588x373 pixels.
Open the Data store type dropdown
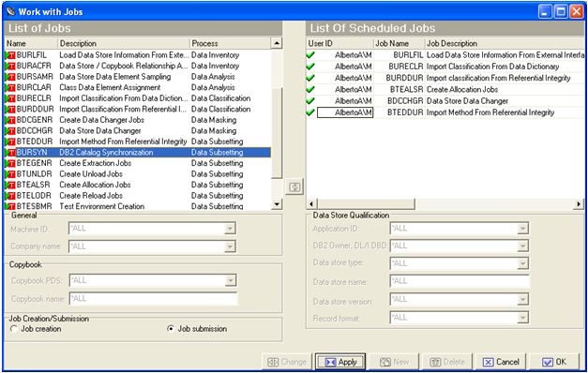[x=522, y=263]
